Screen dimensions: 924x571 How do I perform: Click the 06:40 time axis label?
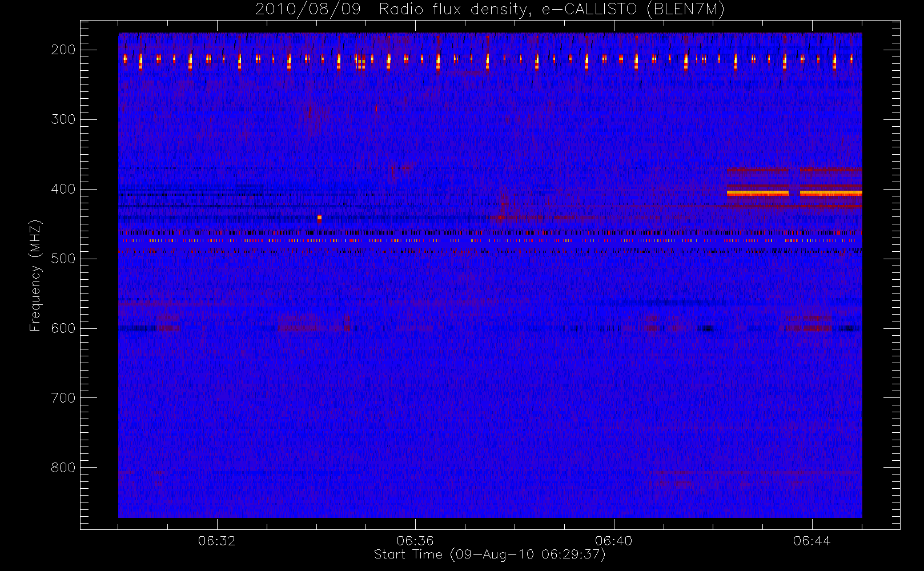613,541
